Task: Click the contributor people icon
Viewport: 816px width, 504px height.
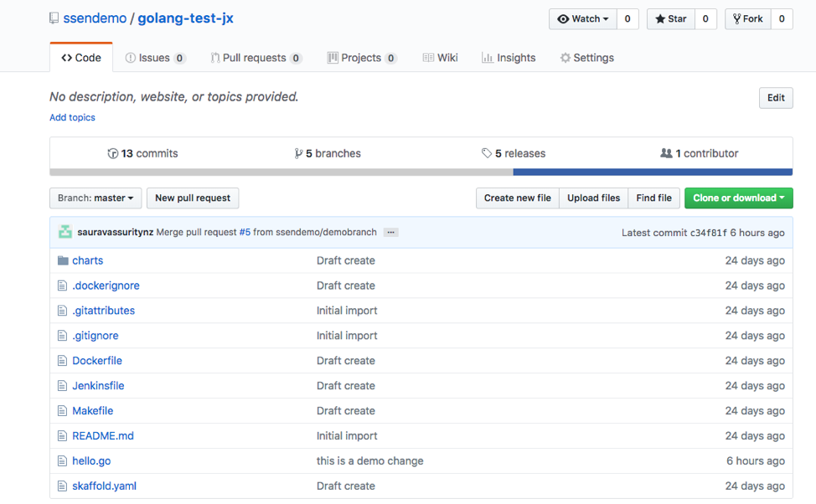Action: click(x=666, y=153)
